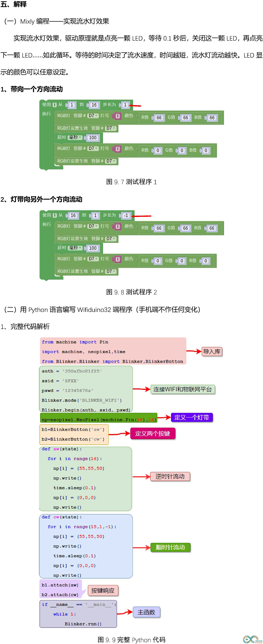The width and height of the screenshot is (263, 644).
Task: Click the 步长为 value 1 in program 1
Action: tap(125, 105)
